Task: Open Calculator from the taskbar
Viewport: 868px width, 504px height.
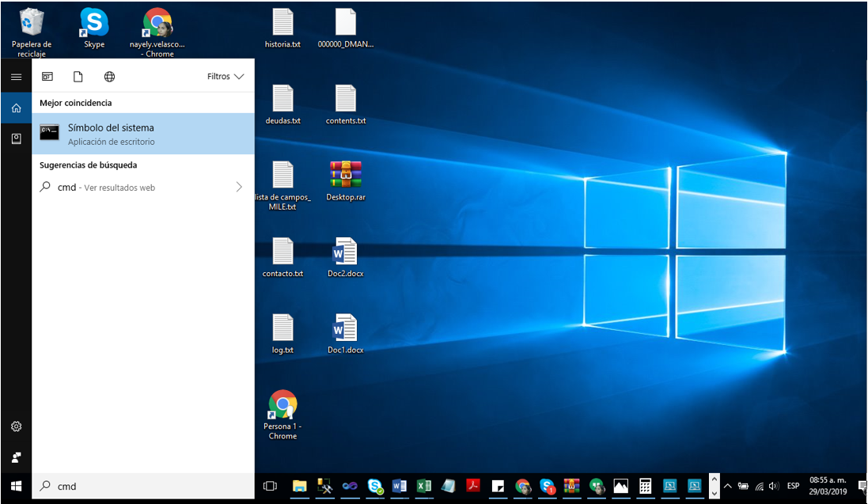Action: pyautogui.click(x=646, y=487)
